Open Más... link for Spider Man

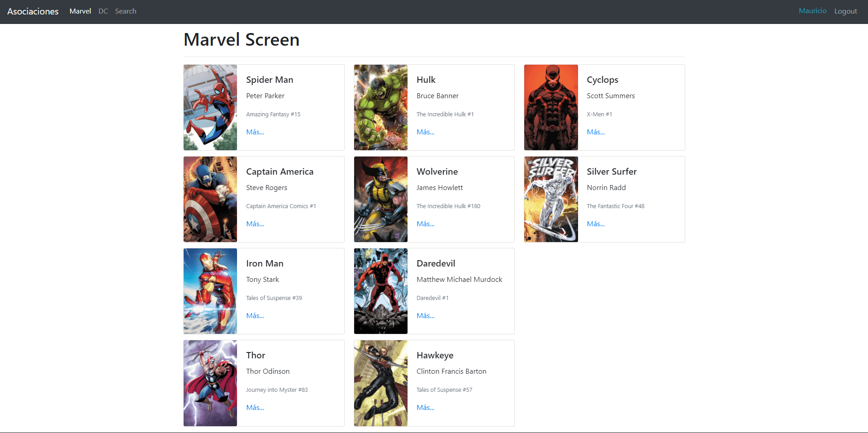[x=255, y=132]
